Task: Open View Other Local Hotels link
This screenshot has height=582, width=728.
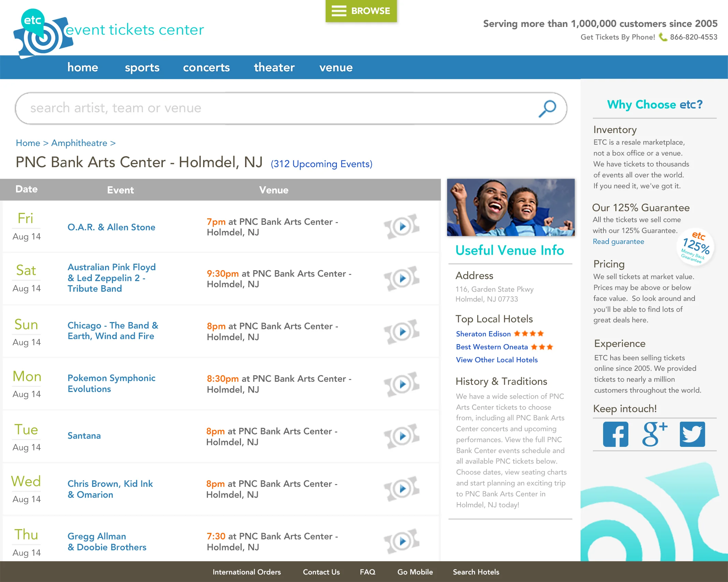Action: 497,360
